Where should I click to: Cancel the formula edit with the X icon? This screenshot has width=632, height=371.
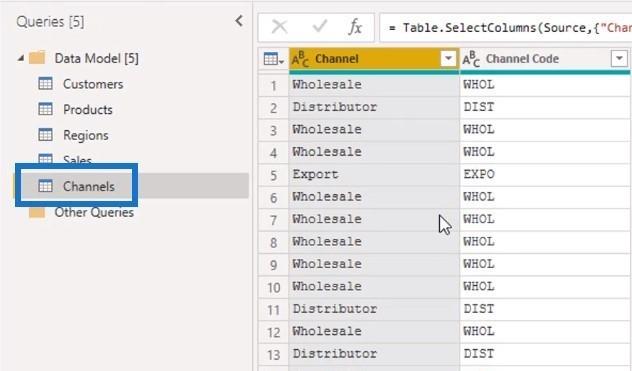279,27
